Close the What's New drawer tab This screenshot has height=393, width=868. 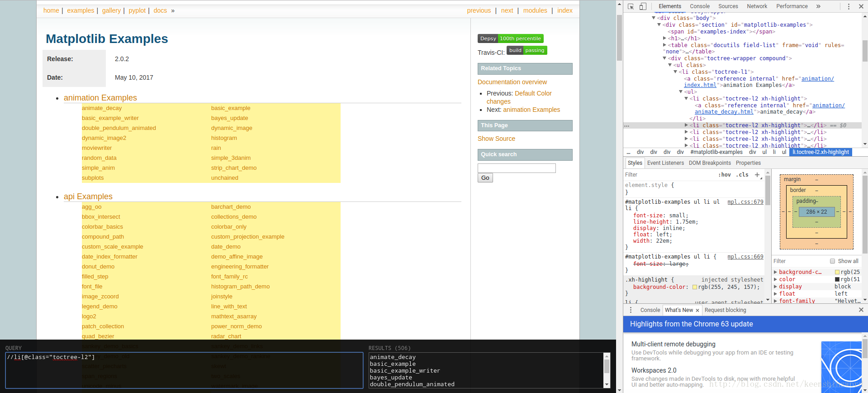[x=697, y=310]
